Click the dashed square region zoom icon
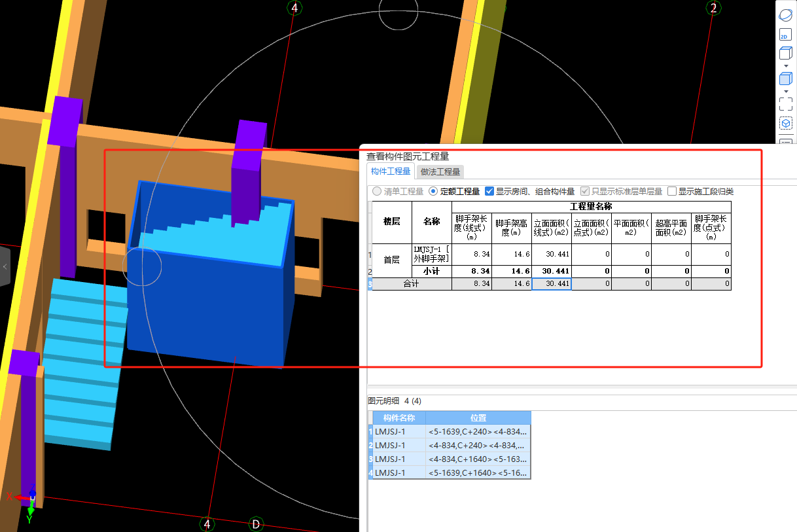This screenshot has height=532, width=797. pos(786,104)
